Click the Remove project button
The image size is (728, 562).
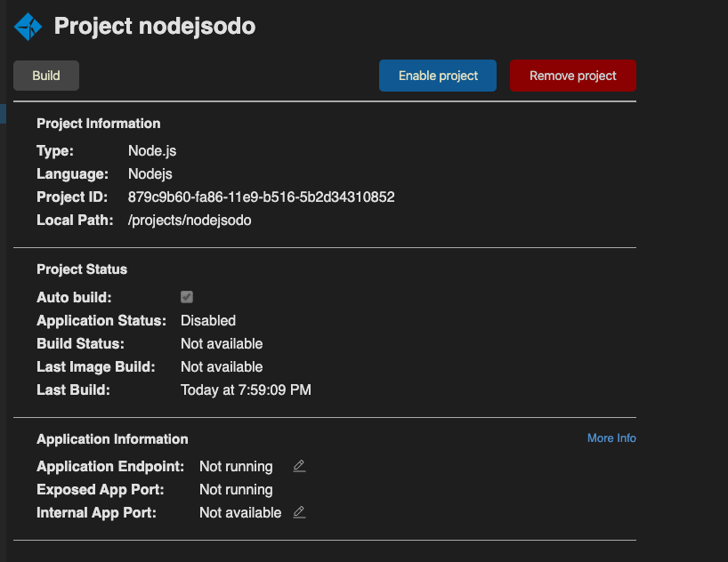573,76
